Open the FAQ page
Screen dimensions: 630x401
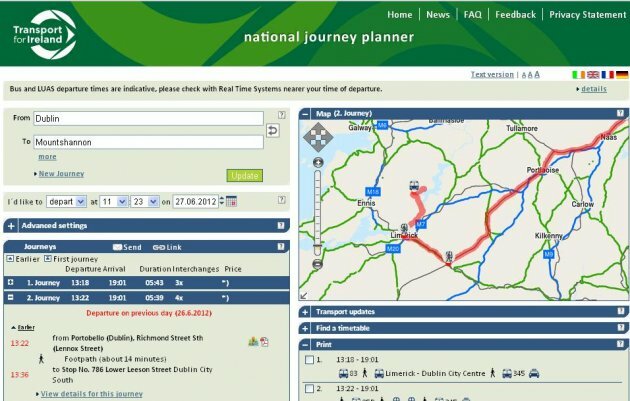pyautogui.click(x=472, y=15)
